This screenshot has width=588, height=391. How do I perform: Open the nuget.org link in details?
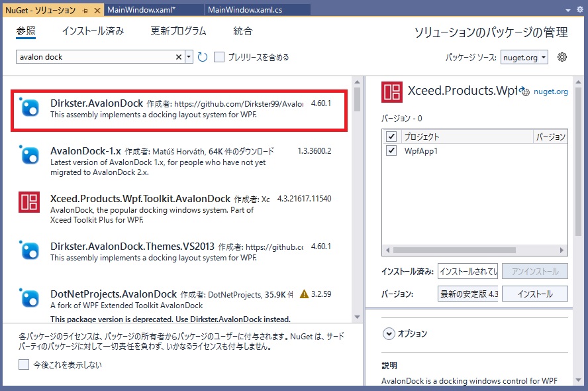pos(550,91)
